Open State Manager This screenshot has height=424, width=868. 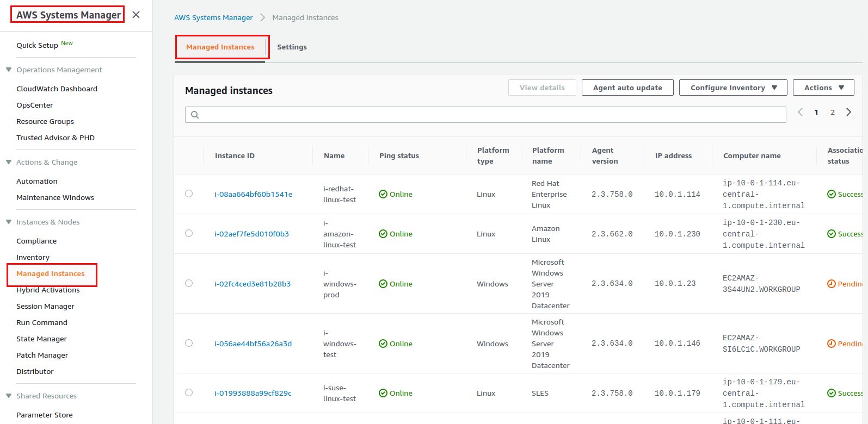(41, 339)
